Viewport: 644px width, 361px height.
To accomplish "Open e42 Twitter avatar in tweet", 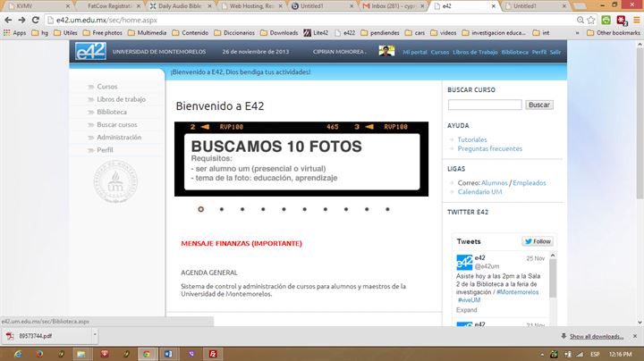I will point(464,262).
